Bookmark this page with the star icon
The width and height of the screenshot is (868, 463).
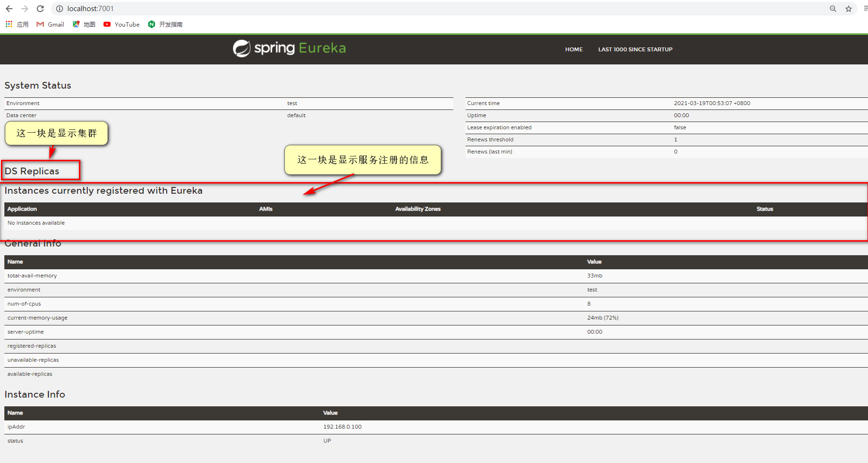pos(849,9)
